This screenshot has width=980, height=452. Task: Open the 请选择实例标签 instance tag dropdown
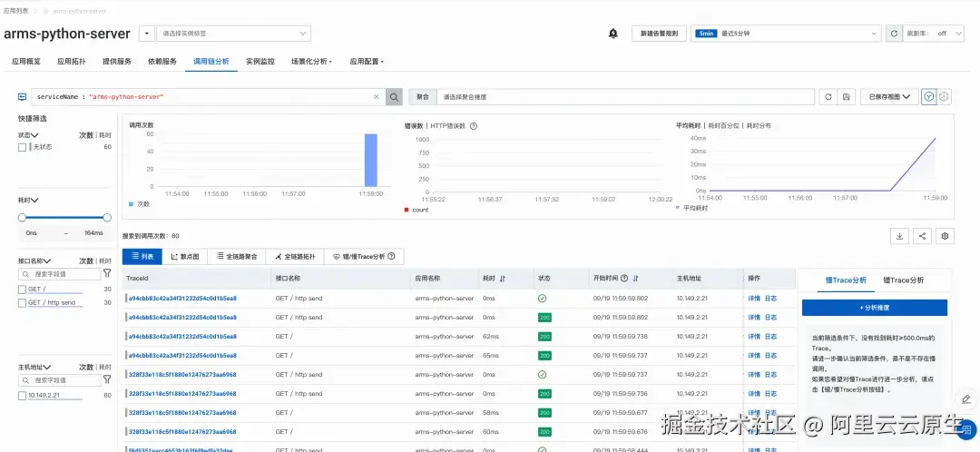[233, 34]
